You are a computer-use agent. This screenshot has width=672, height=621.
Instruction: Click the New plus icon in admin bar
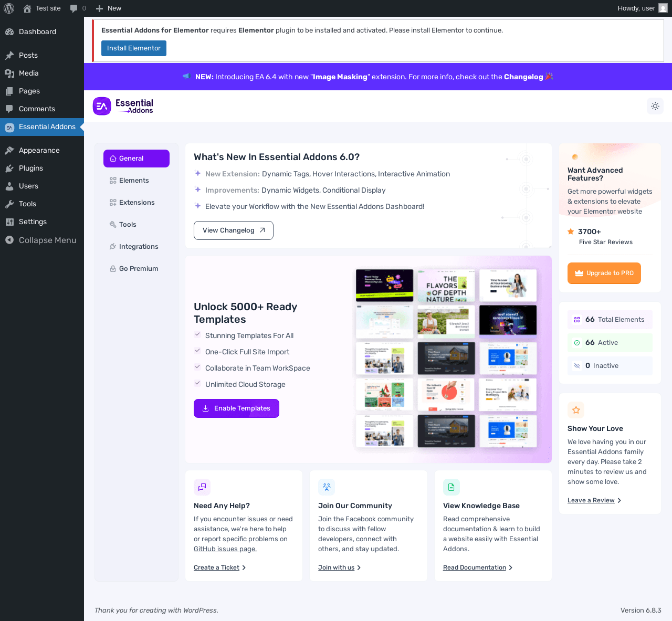point(99,8)
